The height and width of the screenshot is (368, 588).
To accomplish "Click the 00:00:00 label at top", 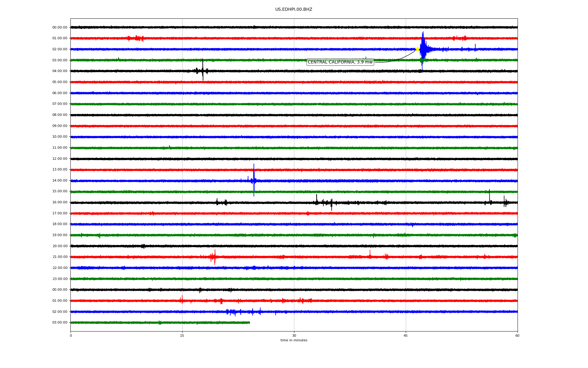I will coord(60,28).
